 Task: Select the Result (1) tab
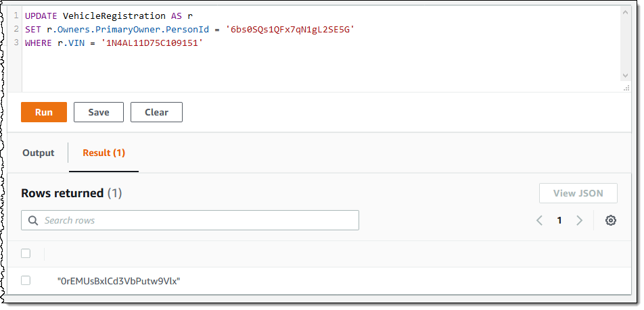pos(103,153)
